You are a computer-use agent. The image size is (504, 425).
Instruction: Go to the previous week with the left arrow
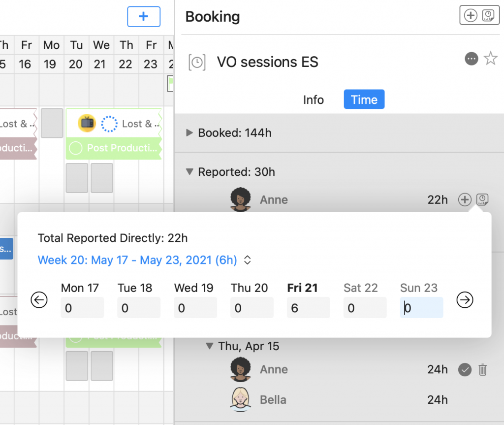[39, 300]
